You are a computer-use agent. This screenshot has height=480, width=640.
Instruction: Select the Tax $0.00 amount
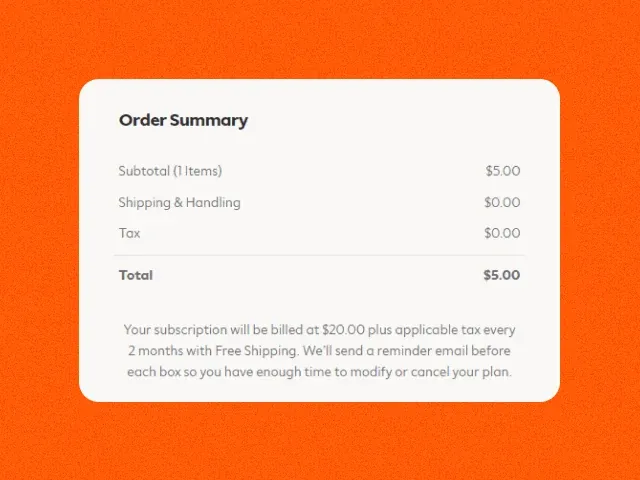(x=502, y=233)
